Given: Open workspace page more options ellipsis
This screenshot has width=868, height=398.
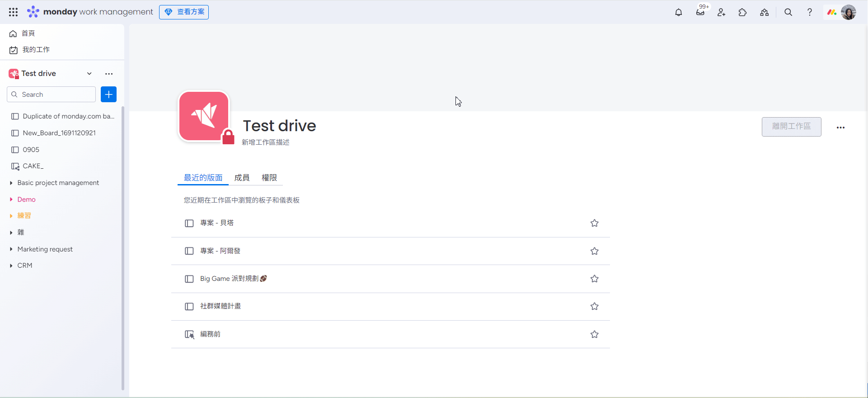Looking at the screenshot, I should tap(840, 128).
